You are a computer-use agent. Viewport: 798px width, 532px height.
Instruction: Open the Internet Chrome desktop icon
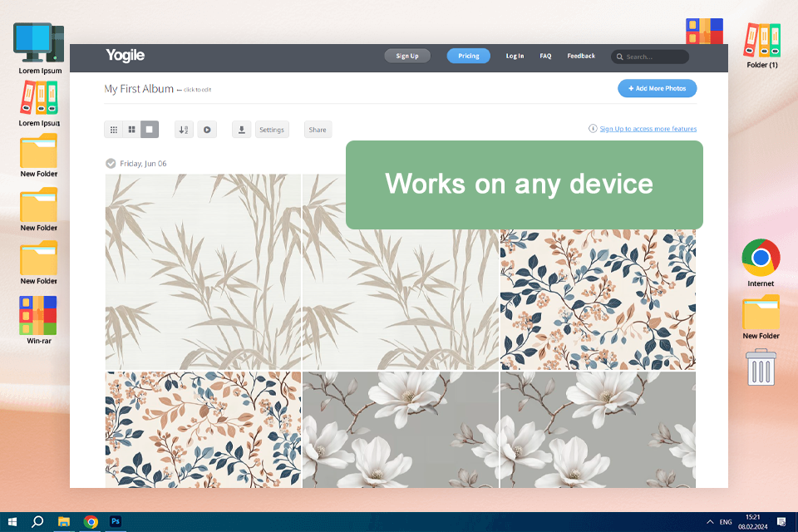tap(761, 262)
